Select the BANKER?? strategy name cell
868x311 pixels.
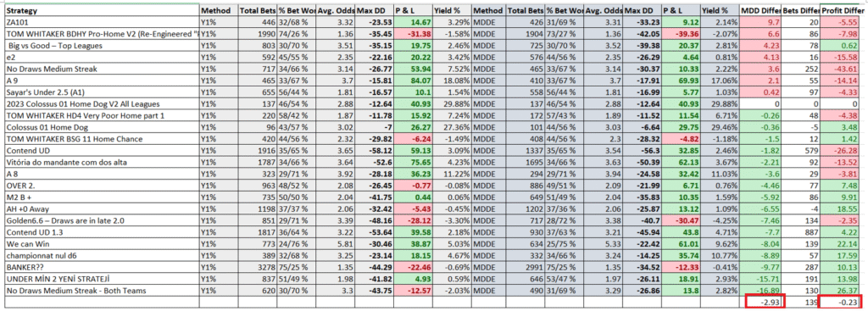[x=102, y=265]
